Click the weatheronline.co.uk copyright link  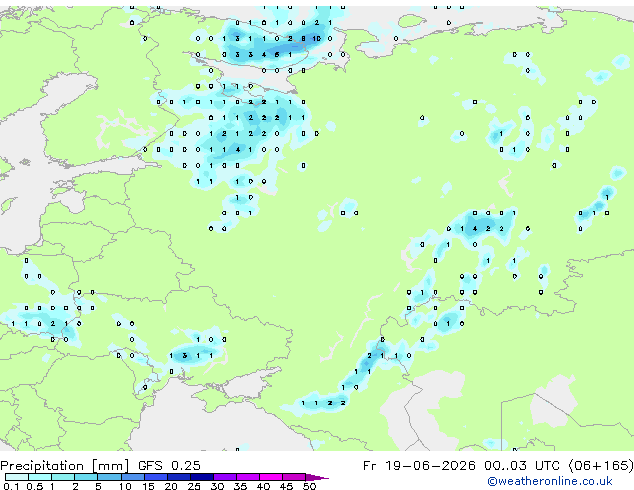coord(549,481)
